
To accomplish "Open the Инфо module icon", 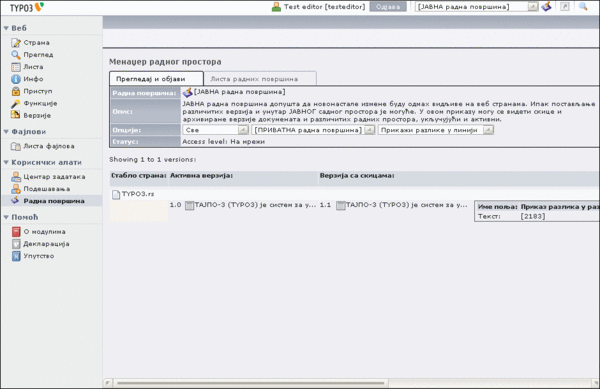I will 15,79.
